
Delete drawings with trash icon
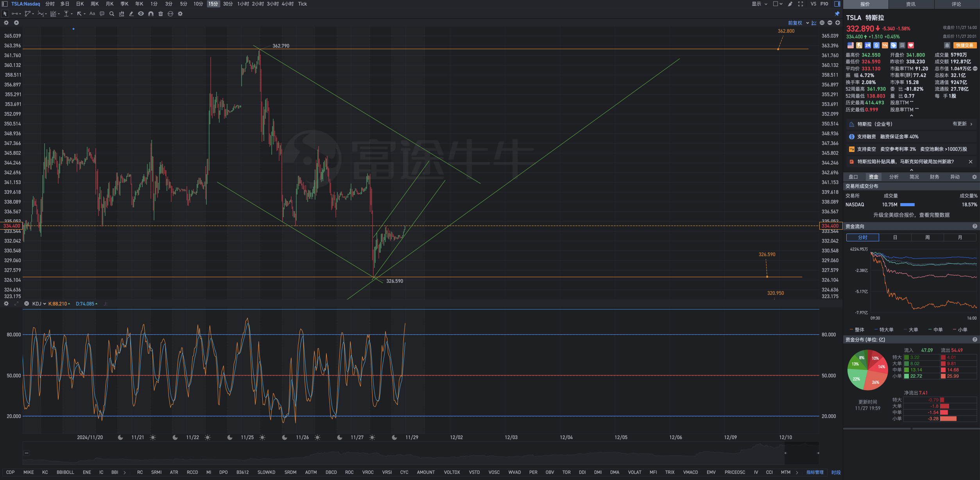[161, 14]
